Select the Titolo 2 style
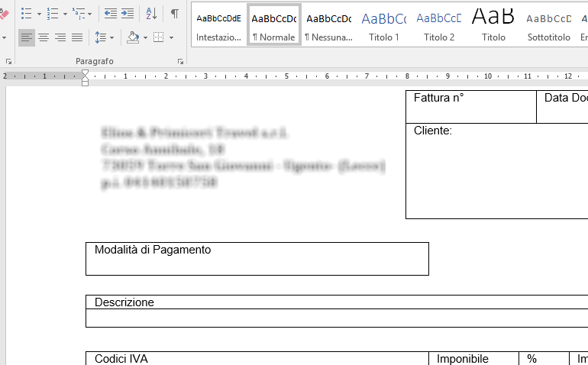This screenshot has height=365, width=588. (439, 24)
